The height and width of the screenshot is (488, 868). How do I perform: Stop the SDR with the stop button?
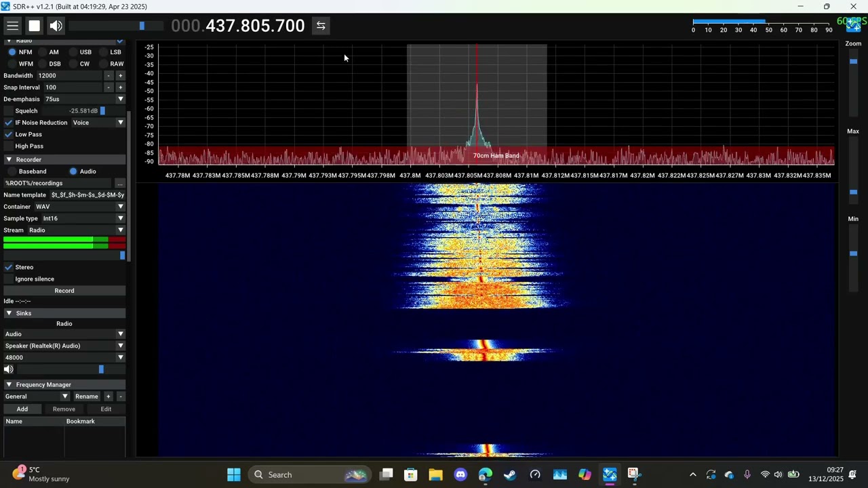(34, 26)
